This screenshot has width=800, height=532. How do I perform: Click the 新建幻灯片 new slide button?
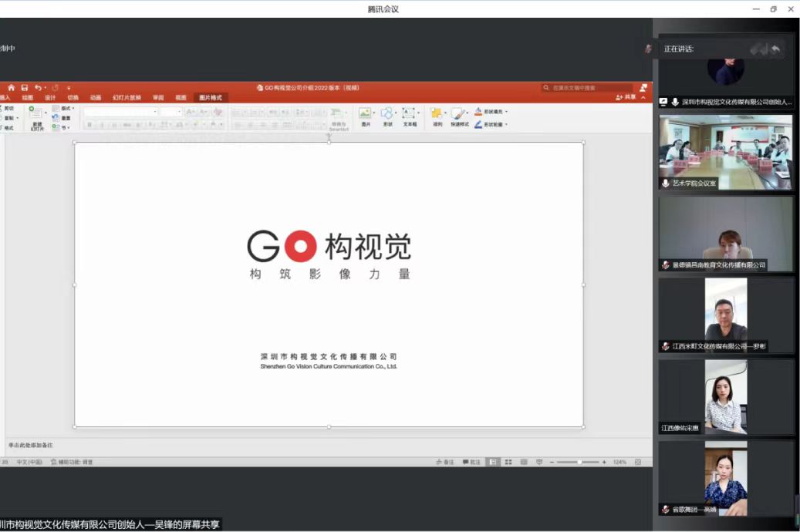click(x=37, y=118)
